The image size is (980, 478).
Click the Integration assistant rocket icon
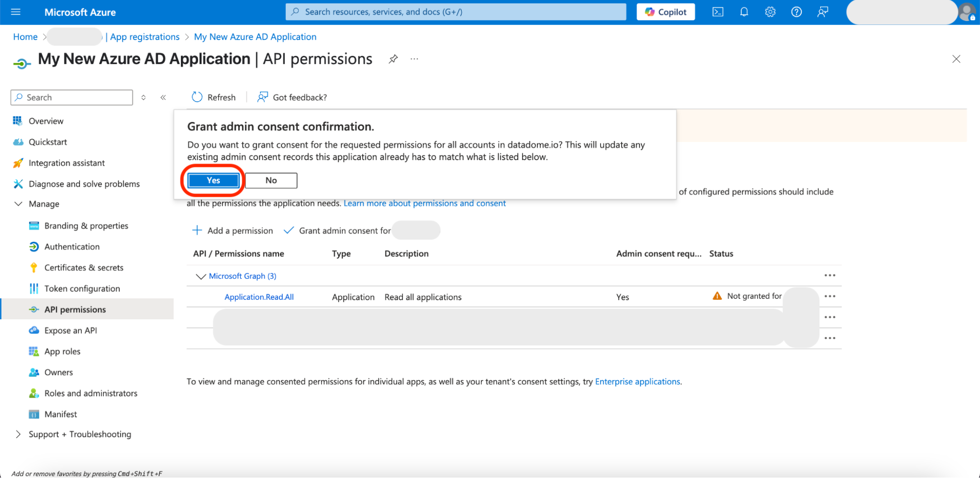18,163
